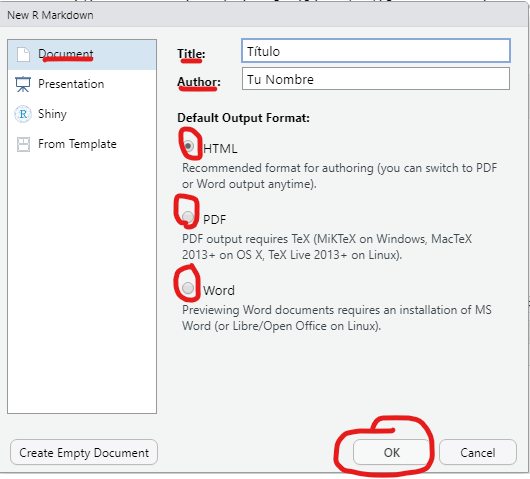Switch to the Presentation entry in the list
Screen dimensions: 530x479
(x=82, y=84)
